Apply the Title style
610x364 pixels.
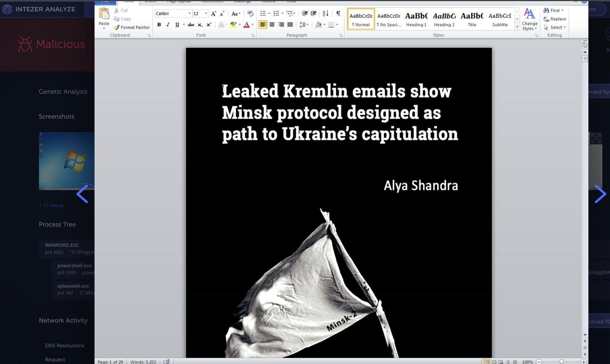tap(472, 19)
